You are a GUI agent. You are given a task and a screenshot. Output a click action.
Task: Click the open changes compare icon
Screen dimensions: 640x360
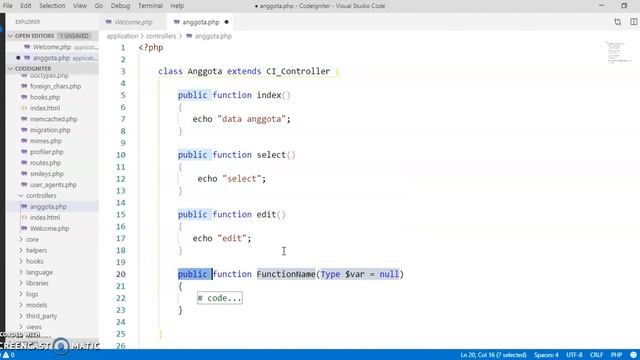coord(618,22)
